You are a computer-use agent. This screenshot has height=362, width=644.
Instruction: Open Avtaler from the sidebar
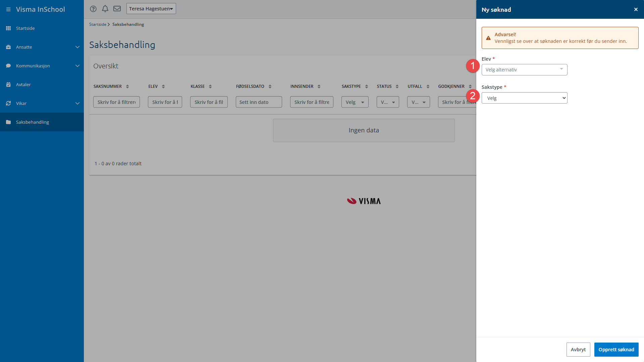tap(23, 84)
